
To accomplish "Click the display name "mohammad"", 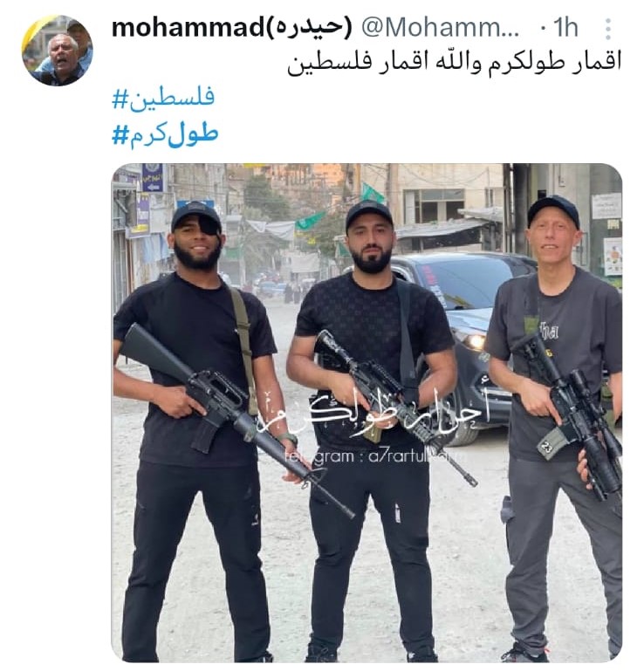I will point(188,27).
